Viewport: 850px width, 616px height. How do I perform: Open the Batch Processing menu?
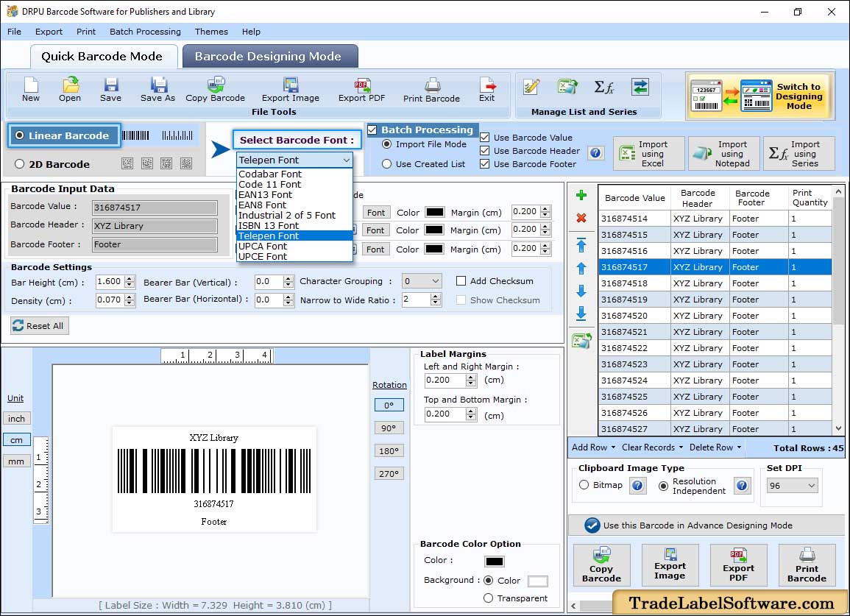pyautogui.click(x=145, y=32)
